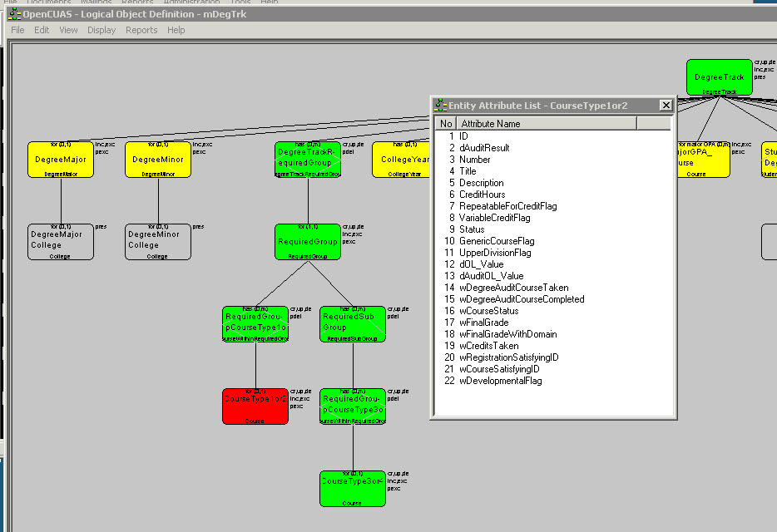The width and height of the screenshot is (777, 532).
Task: Select attribute row dAuditOL_Value
Action: coord(553,276)
